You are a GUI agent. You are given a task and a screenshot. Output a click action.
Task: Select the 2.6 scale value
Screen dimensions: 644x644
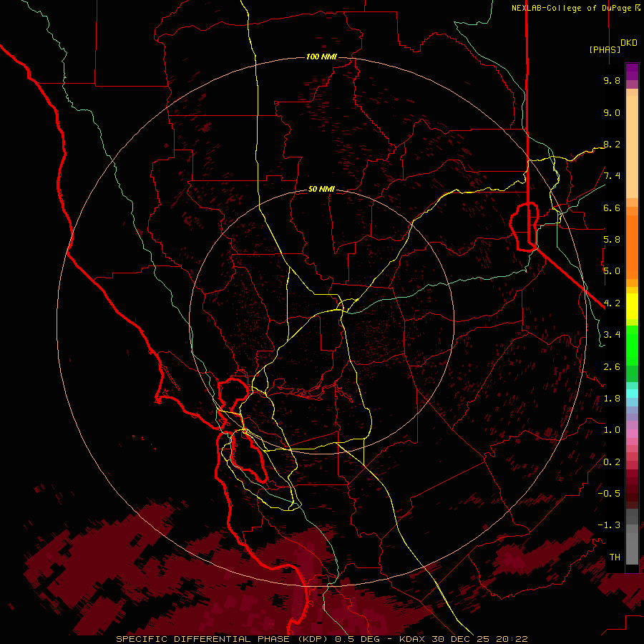tap(612, 367)
